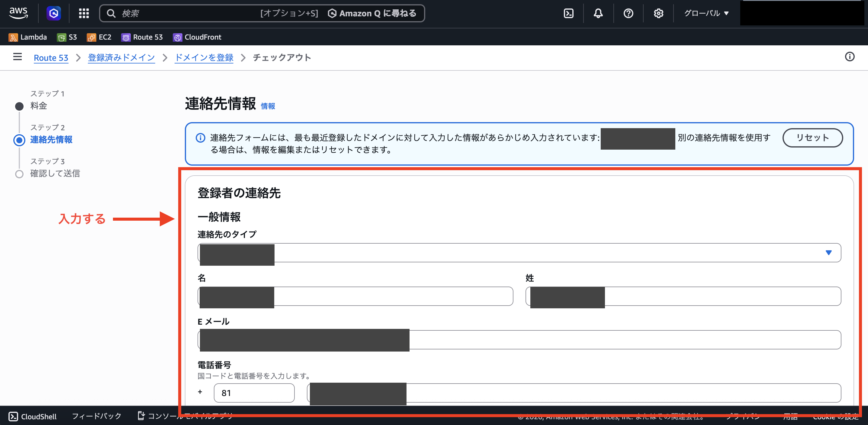Screen dimensions: 868x425
Task: Click 国コードと電話番号を入力します hint text
Action: click(x=254, y=376)
